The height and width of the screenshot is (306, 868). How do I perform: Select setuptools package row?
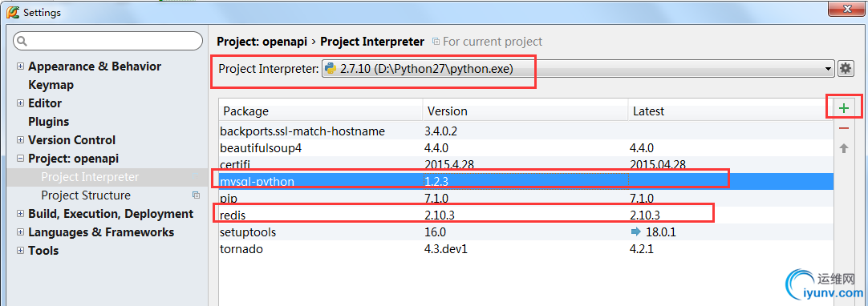point(525,232)
